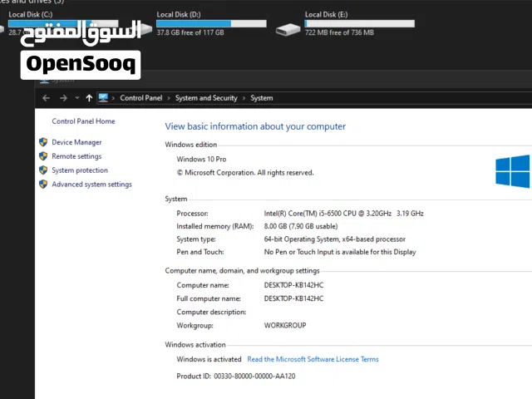Image resolution: width=532 pixels, height=399 pixels.
Task: Expand chevron after System and Security
Action: tap(244, 98)
